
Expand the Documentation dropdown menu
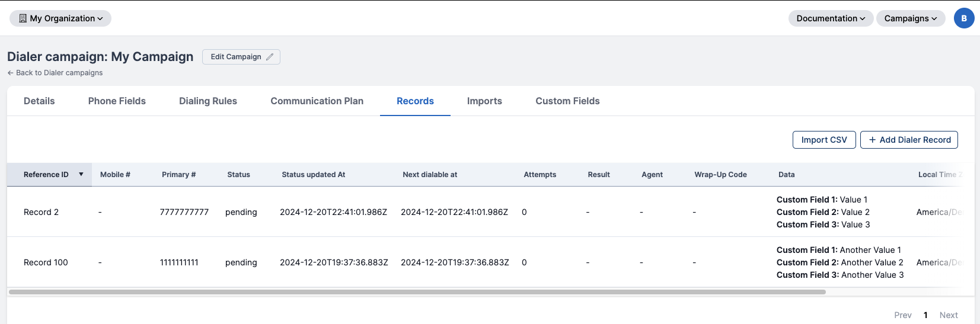(x=831, y=18)
